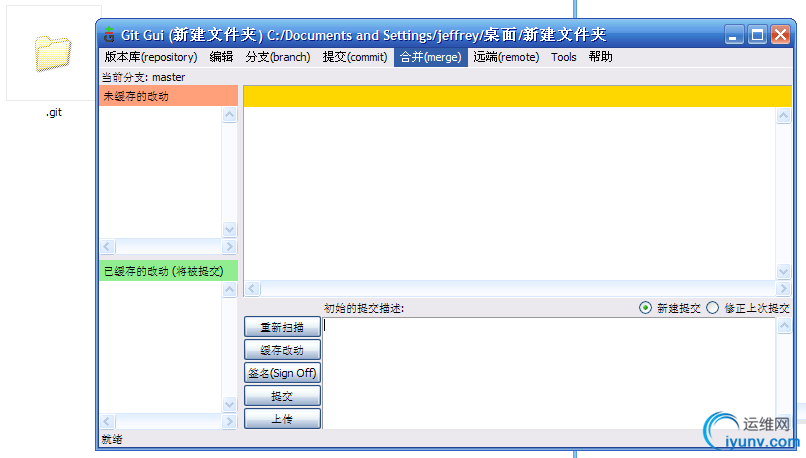Open the 合并(merge) menu

[x=431, y=57]
